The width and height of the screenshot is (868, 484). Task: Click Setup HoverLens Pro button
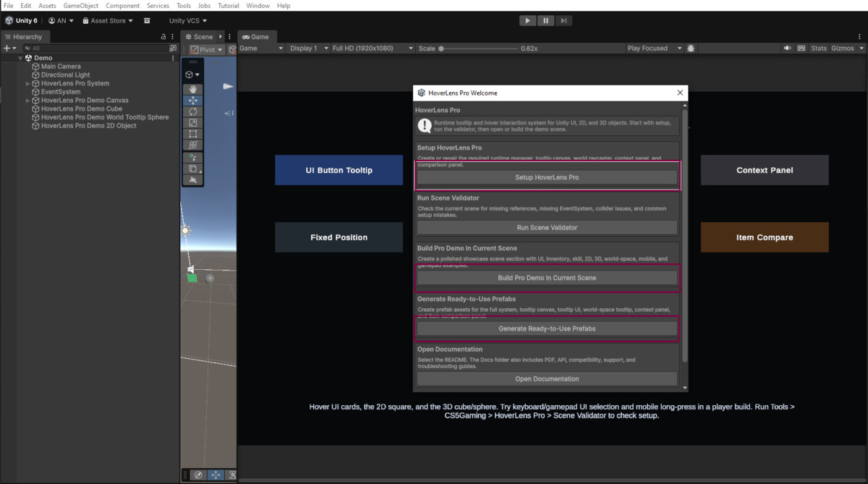tap(547, 177)
